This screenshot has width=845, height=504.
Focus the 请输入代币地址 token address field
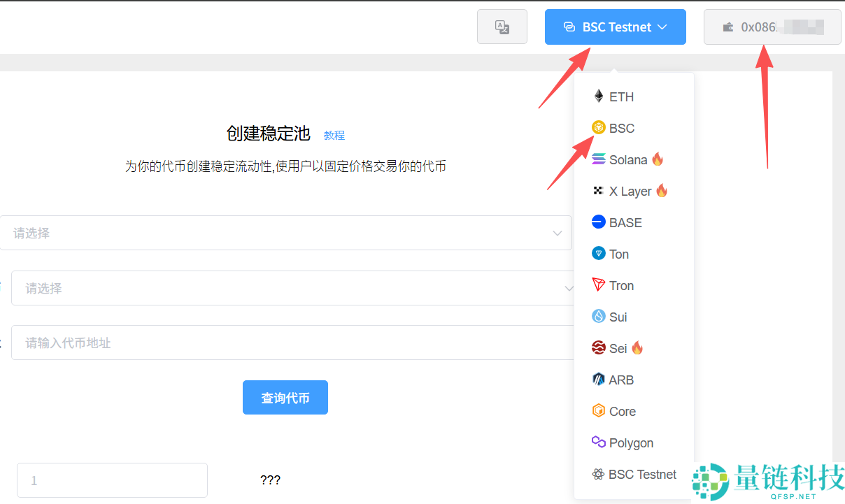pyautogui.click(x=292, y=343)
